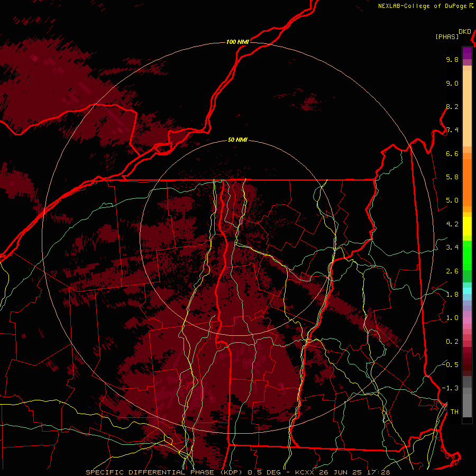Pick the yellow color bar segment
The height and width of the screenshot is (476, 476).
point(467,226)
